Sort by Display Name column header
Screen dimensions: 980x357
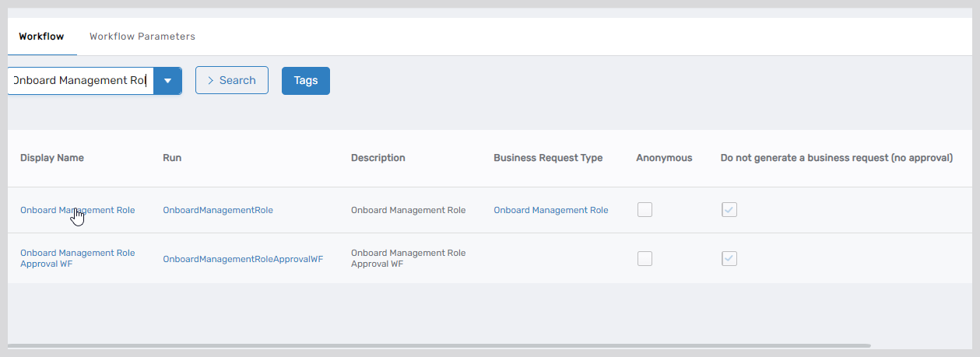tap(52, 158)
